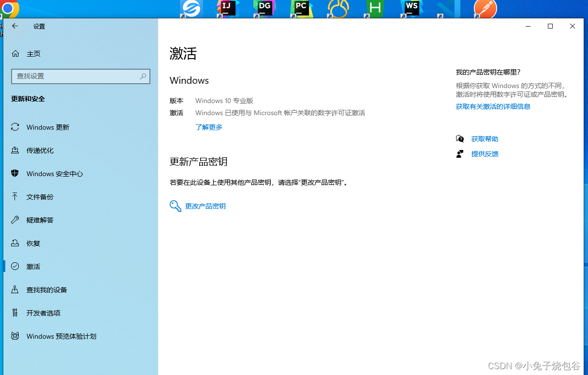Select 恢复 recovery in the sidebar
Viewport: 588px width, 375px height.
(x=80, y=243)
